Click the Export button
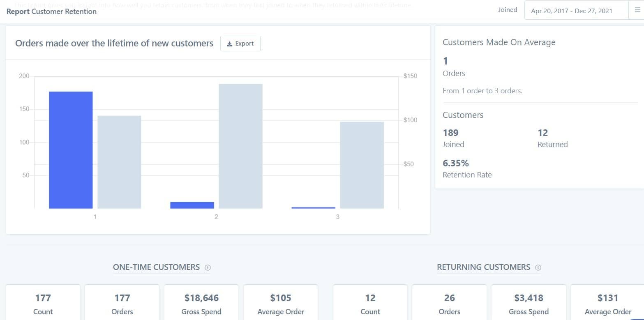Viewport: 644px width, 320px height. [240, 43]
